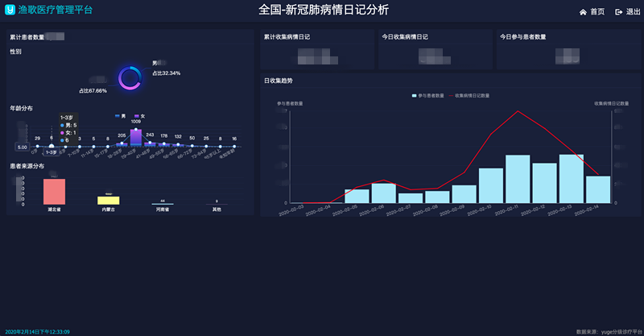The height and width of the screenshot is (336, 644).
Task: Click the 205 age group data point
Action: coord(122,143)
